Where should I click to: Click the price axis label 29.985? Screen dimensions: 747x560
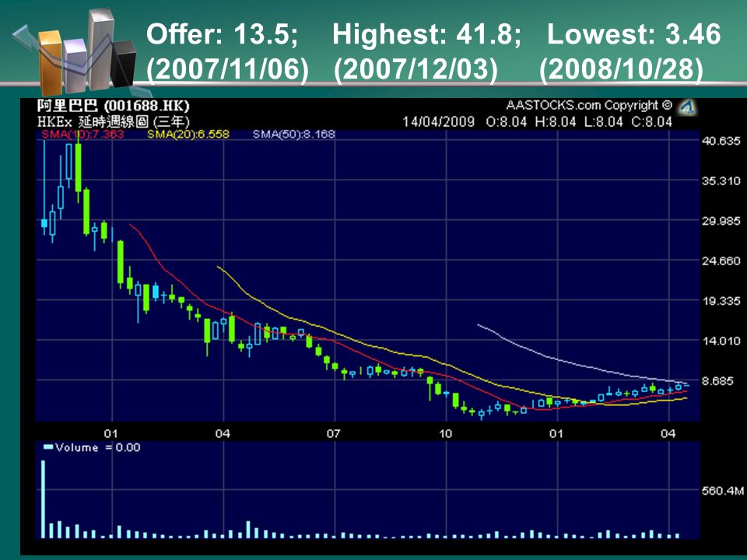coord(721,221)
